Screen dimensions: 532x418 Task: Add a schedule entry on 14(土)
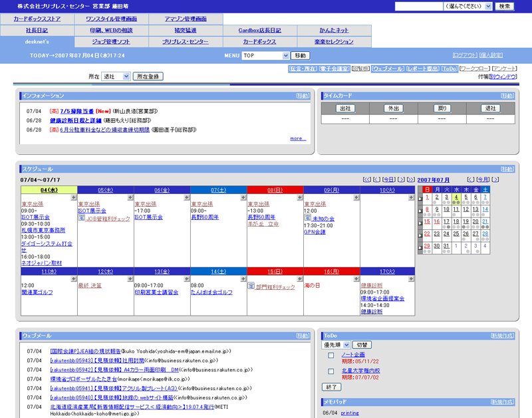point(243,279)
